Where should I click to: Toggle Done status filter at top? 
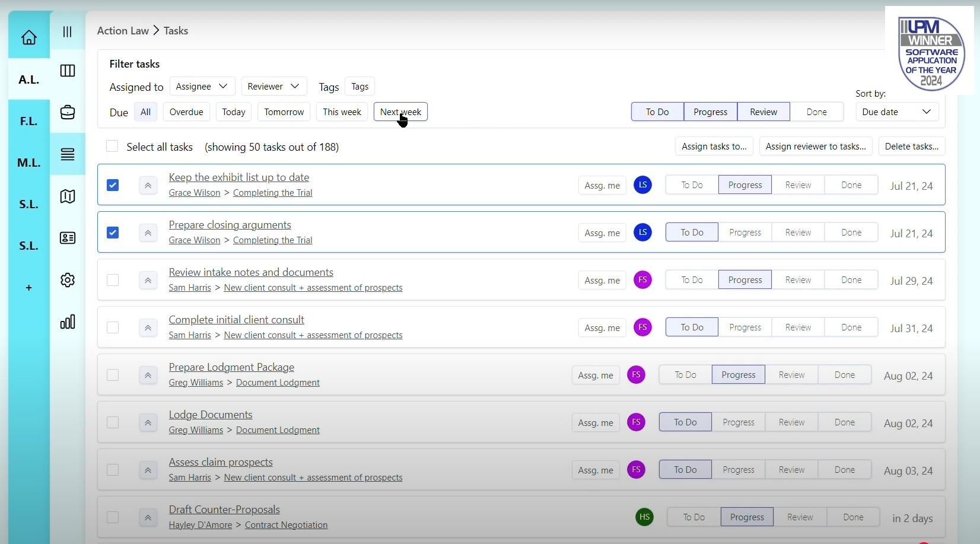(816, 112)
